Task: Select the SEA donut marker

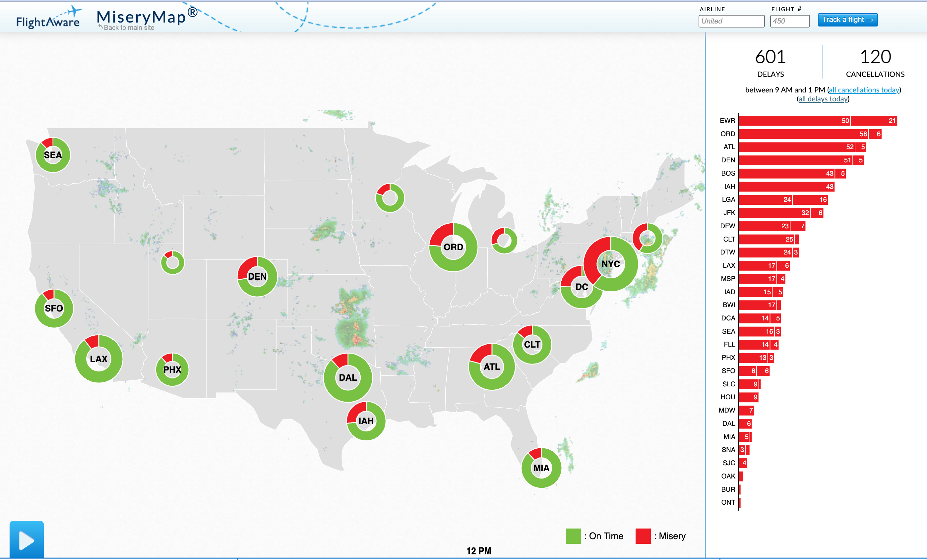Action: 53,155
